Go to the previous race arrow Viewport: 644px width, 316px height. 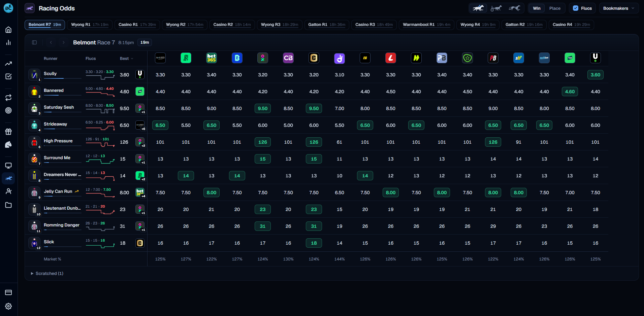tap(51, 42)
